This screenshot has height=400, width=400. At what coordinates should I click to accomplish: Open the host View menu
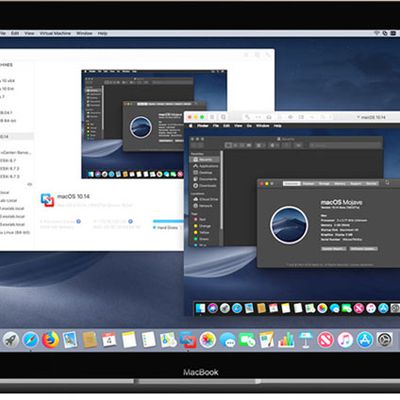(x=29, y=33)
